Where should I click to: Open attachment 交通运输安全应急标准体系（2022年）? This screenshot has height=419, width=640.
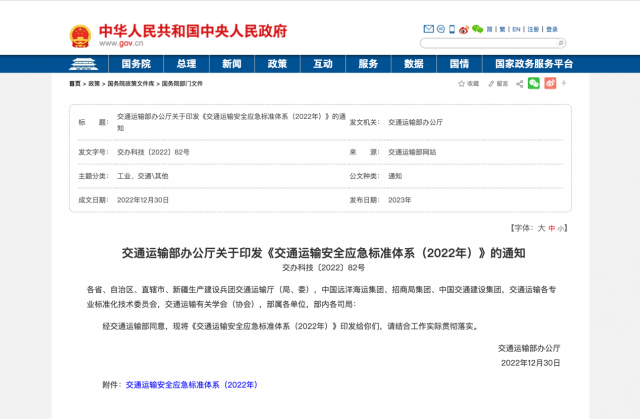191,385
